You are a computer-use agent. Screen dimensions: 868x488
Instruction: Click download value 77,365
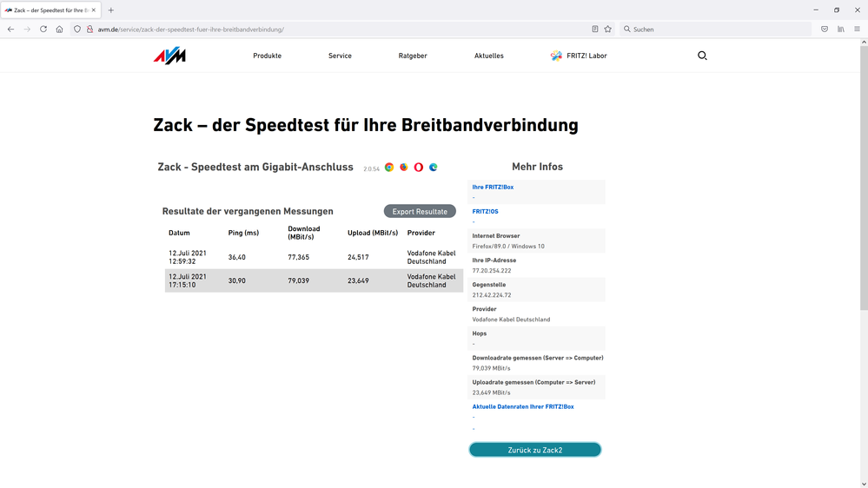point(298,257)
